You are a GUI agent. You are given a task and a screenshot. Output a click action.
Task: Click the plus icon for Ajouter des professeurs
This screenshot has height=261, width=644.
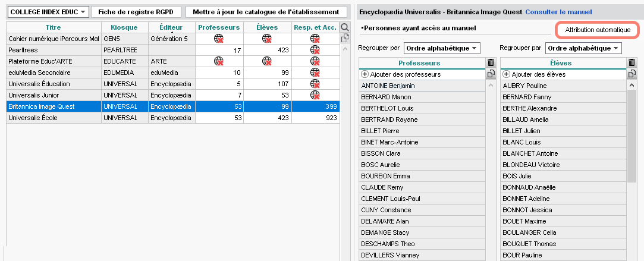tap(365, 74)
